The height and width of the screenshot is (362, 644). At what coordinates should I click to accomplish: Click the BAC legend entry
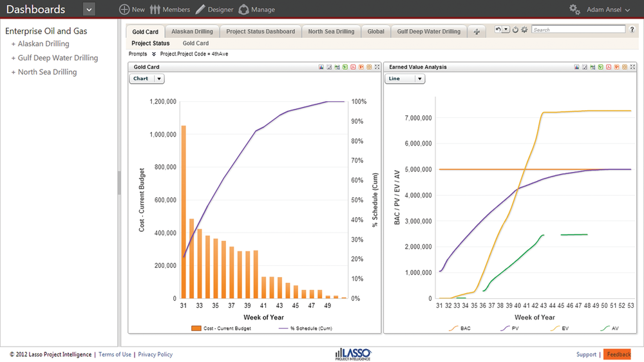click(460, 329)
